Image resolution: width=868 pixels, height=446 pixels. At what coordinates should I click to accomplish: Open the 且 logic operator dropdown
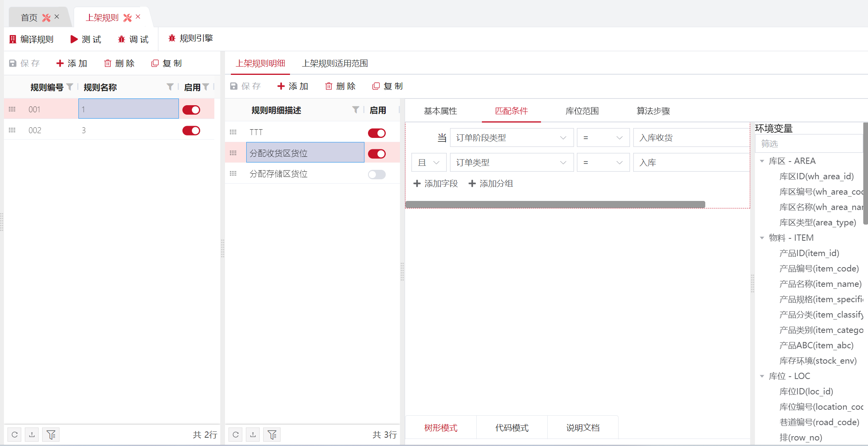(x=429, y=163)
